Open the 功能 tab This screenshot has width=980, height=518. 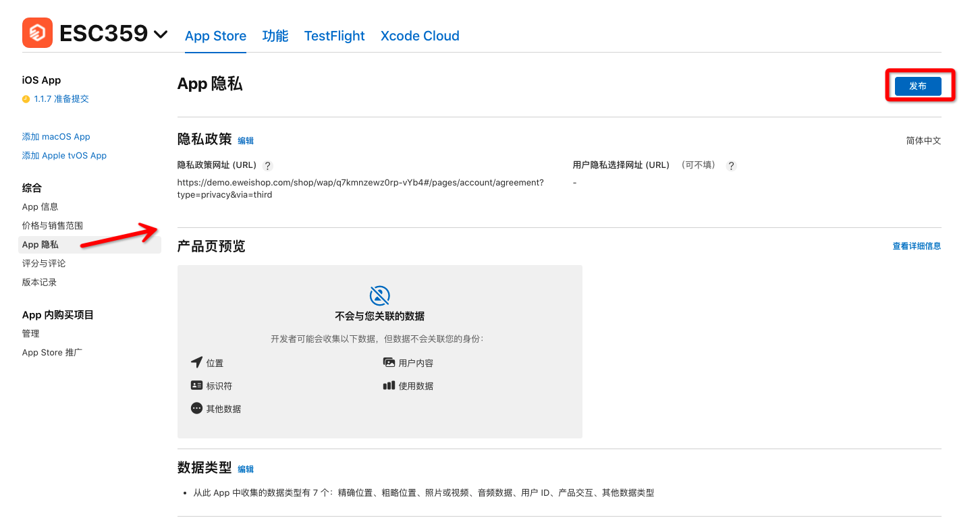point(275,36)
